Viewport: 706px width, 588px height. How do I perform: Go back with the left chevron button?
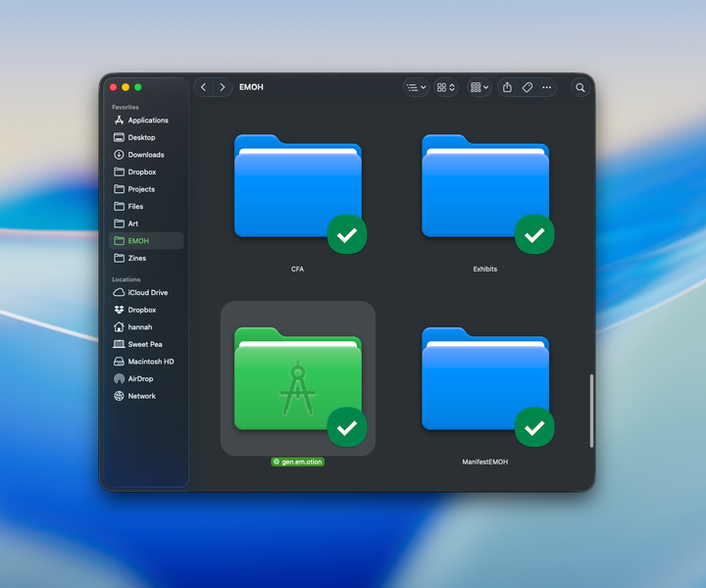[204, 87]
